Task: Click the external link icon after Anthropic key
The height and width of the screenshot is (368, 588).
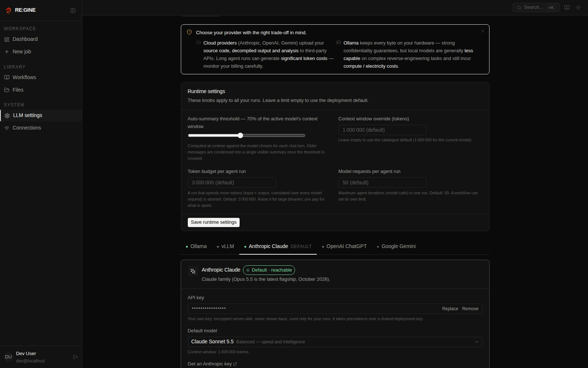Action: click(x=235, y=364)
